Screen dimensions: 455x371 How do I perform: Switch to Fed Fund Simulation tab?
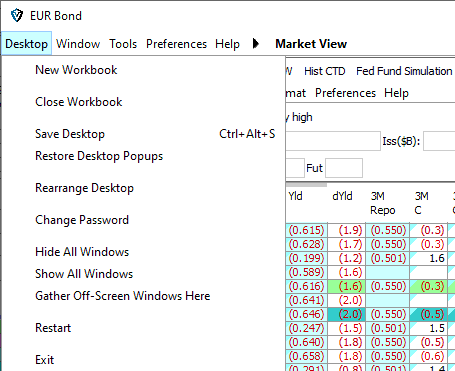pyautogui.click(x=404, y=71)
